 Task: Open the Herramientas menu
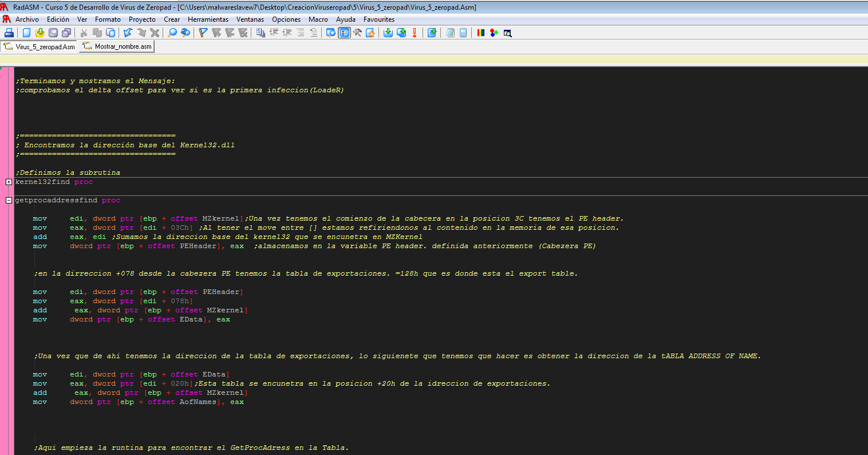[x=208, y=19]
